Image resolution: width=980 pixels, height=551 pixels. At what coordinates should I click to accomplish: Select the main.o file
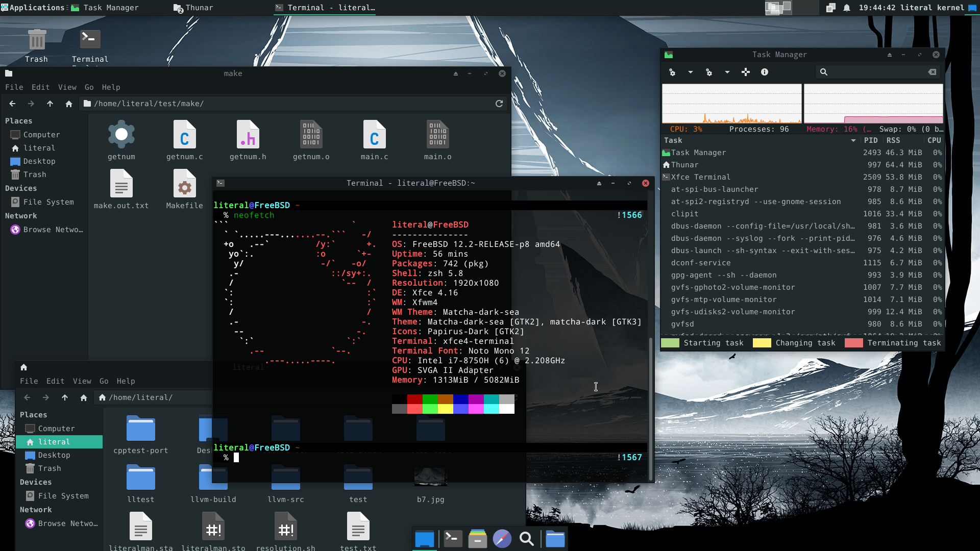pos(438,140)
